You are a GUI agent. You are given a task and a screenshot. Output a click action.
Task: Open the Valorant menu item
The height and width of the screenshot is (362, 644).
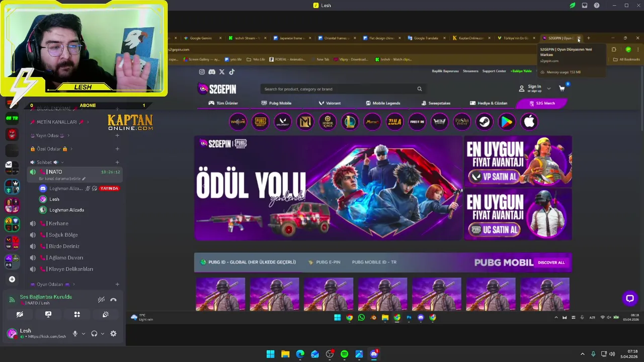330,103
